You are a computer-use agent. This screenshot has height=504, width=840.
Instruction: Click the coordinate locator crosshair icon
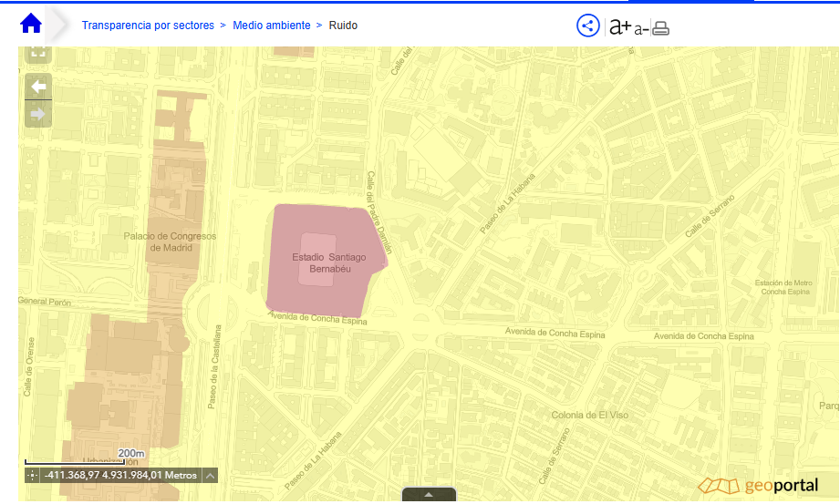click(x=32, y=475)
